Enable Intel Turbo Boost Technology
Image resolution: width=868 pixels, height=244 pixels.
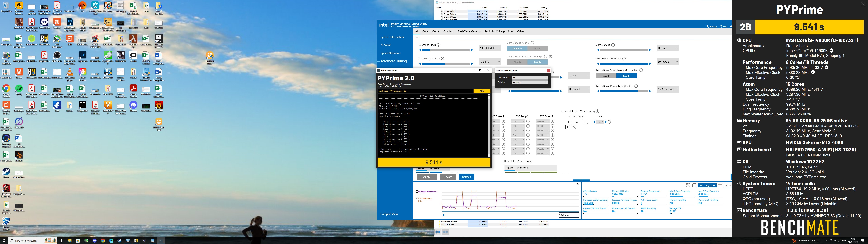coord(537,62)
